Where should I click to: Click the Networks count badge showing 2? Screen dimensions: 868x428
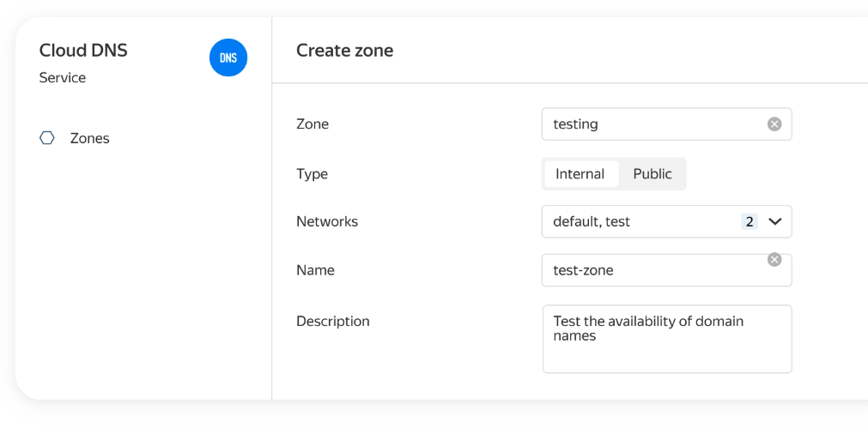pyautogui.click(x=750, y=221)
